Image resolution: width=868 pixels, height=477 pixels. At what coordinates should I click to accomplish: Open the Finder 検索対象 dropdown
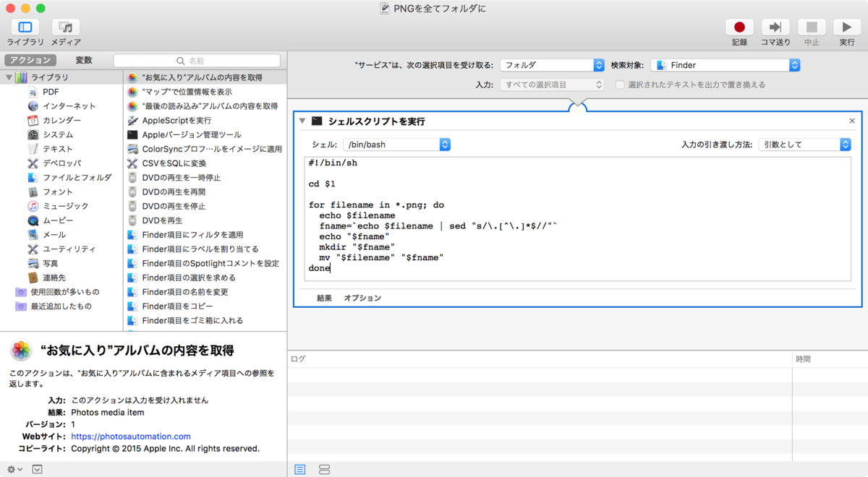[x=726, y=65]
